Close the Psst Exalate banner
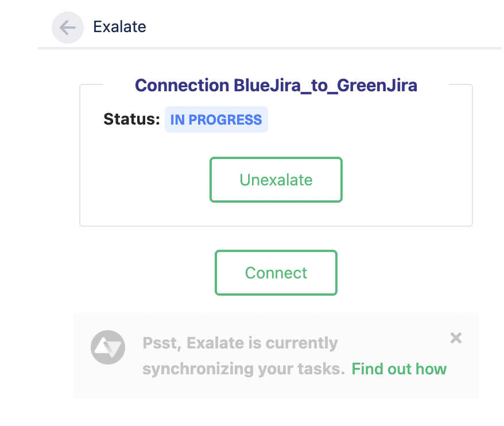504x426 pixels. (456, 338)
